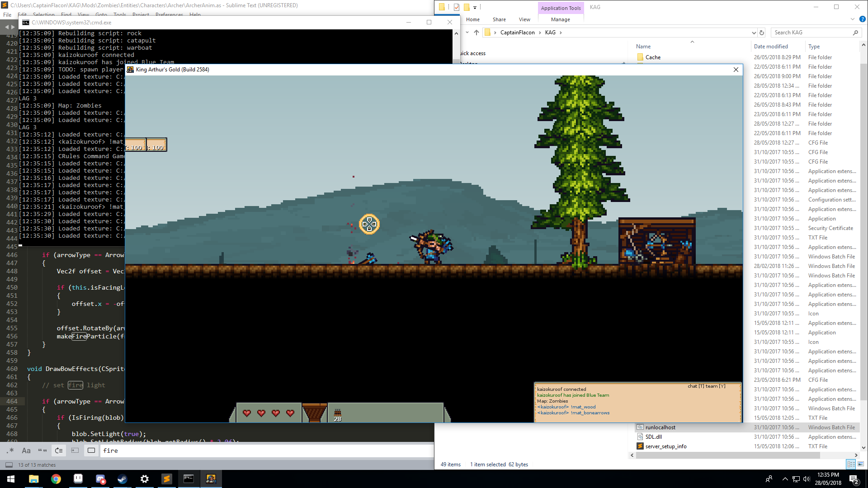Click the crosshair cursor in the game
The width and height of the screenshot is (868, 488).
(369, 224)
